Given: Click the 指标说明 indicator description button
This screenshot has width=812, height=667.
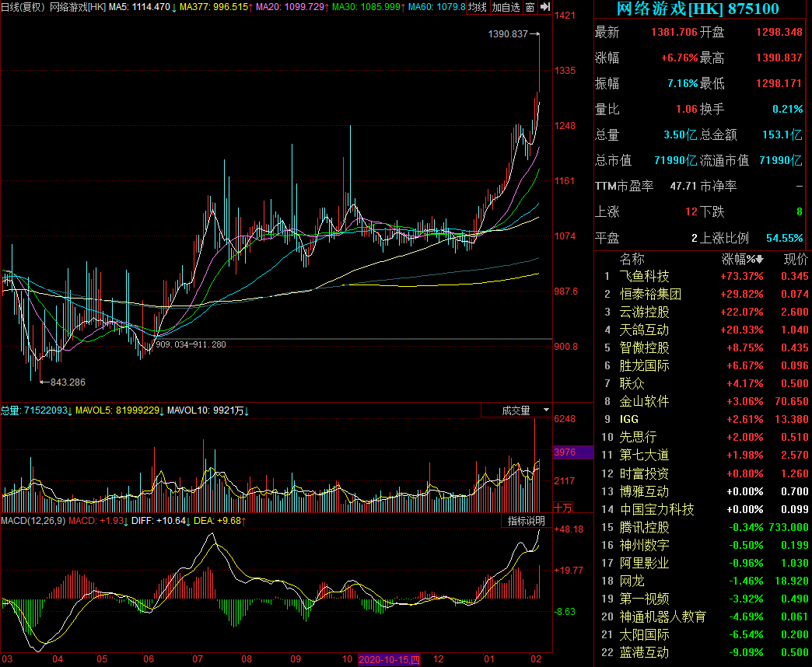Looking at the screenshot, I should [526, 521].
